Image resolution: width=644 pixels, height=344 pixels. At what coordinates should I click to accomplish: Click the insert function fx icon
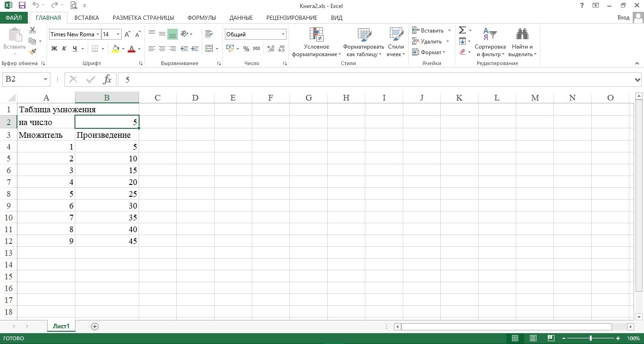pyautogui.click(x=107, y=79)
